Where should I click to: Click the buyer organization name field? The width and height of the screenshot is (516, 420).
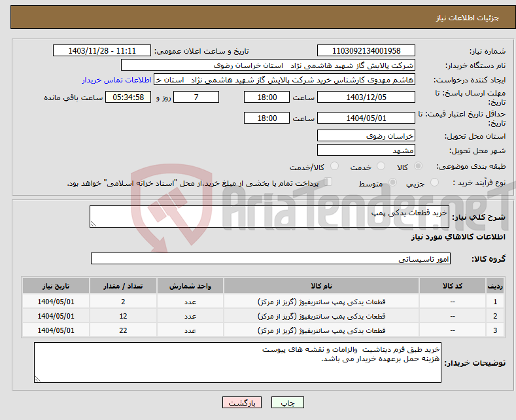point(268,65)
